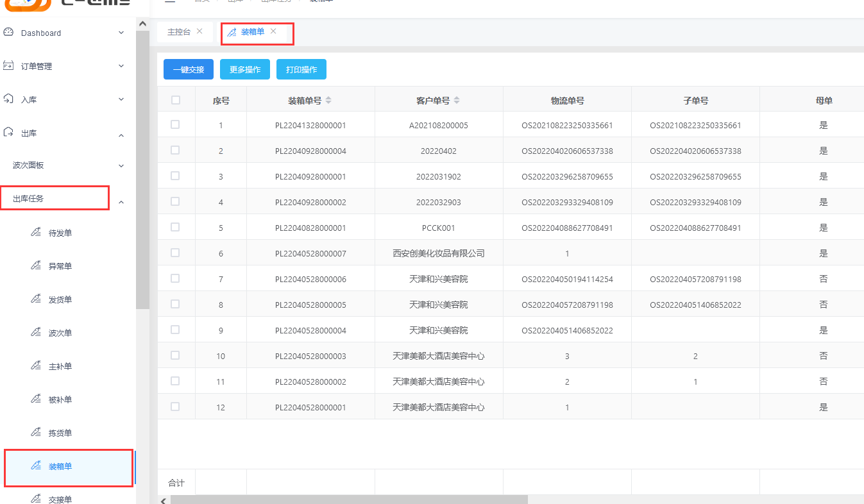
Task: Check row 3 PL22040928000001 checkbox
Action: (175, 176)
